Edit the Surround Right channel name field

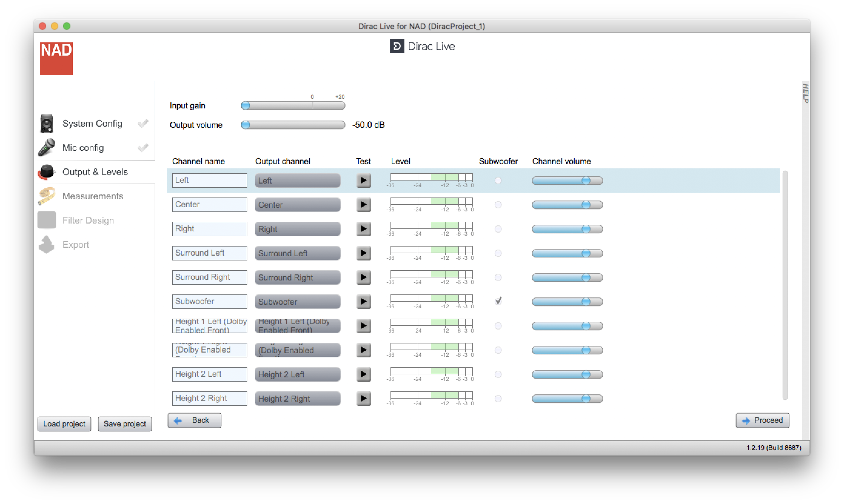click(209, 277)
